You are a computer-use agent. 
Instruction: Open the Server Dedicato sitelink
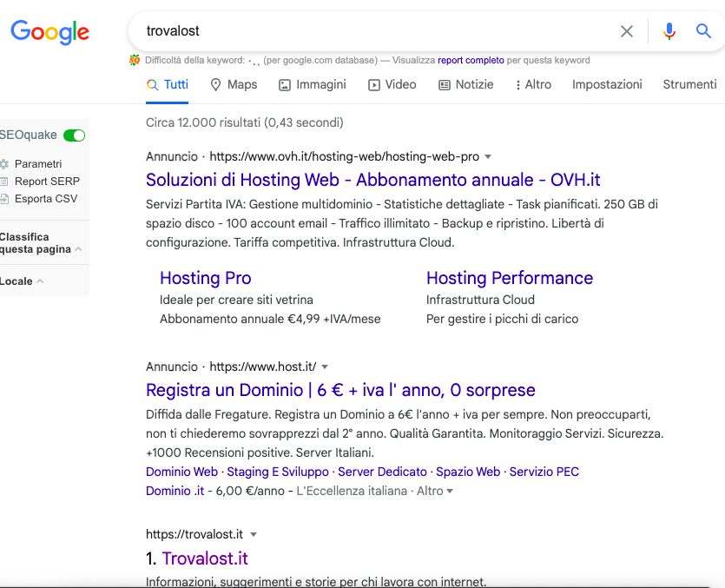(382, 472)
